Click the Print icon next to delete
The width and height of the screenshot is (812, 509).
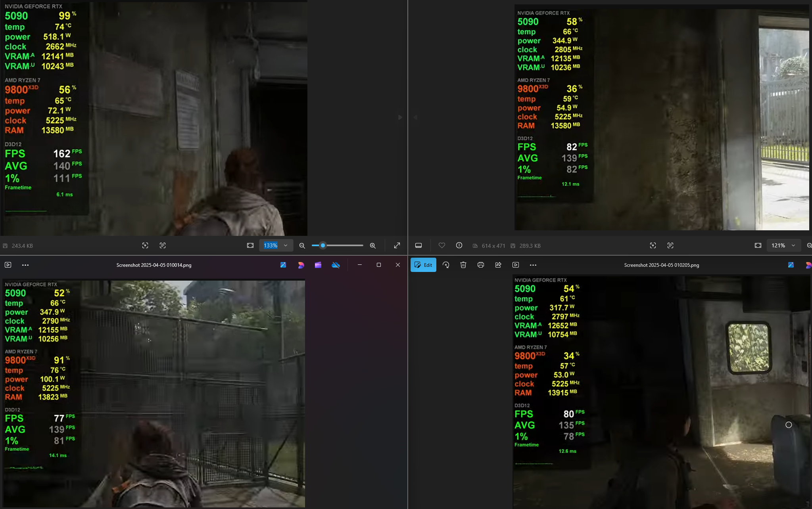pyautogui.click(x=481, y=265)
